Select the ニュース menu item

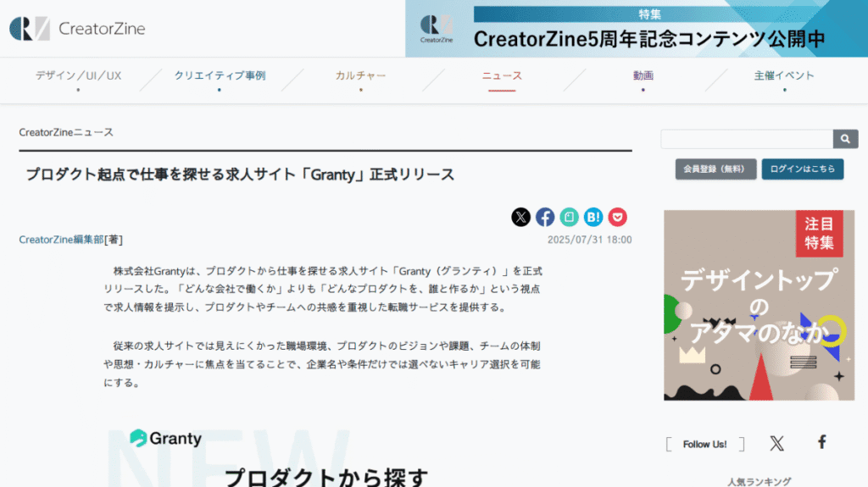(502, 76)
